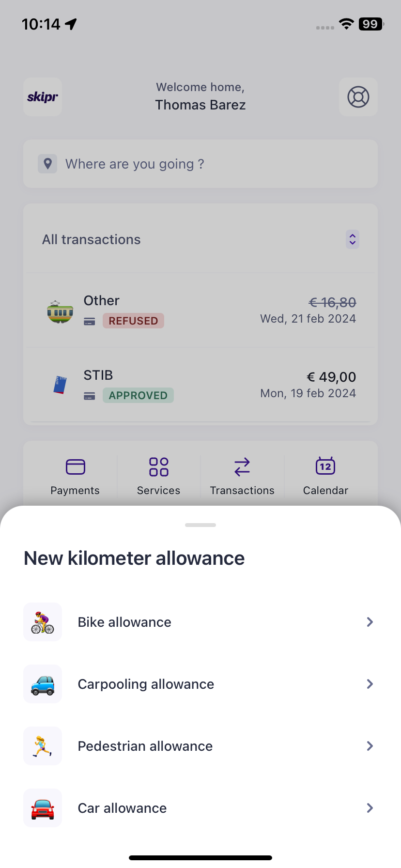This screenshot has width=401, height=868.
Task: Tap the Where are you going field
Action: (200, 164)
